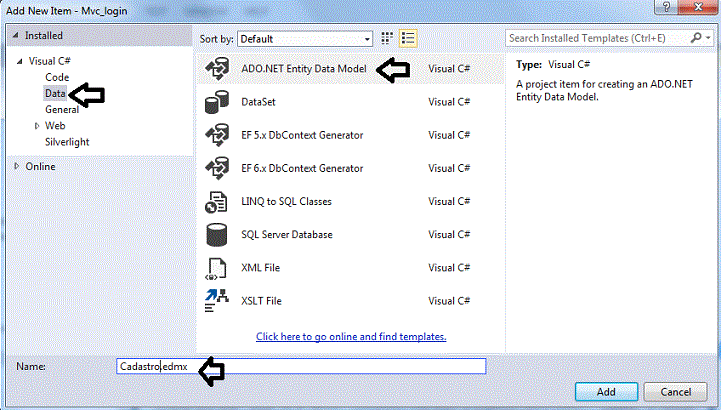
Task: Click the Name field containing Cadastro.edmx
Action: [301, 366]
